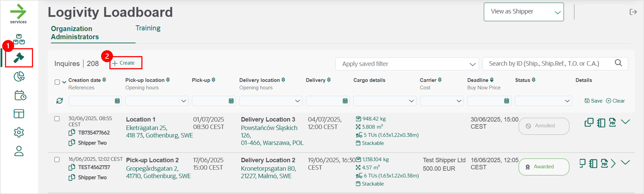The height and width of the screenshot is (194, 644).
Task: Clear all filters
Action: (615, 101)
